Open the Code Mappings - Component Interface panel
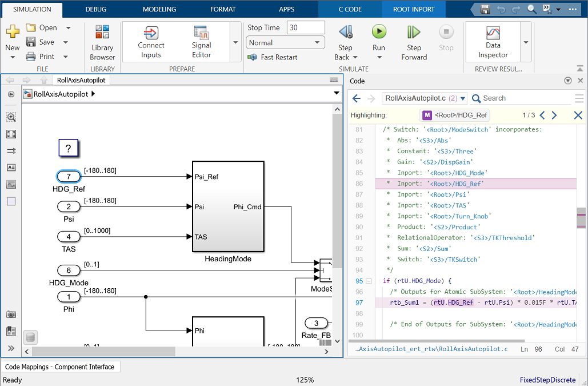Screen dimensions: 588x386 60,367
